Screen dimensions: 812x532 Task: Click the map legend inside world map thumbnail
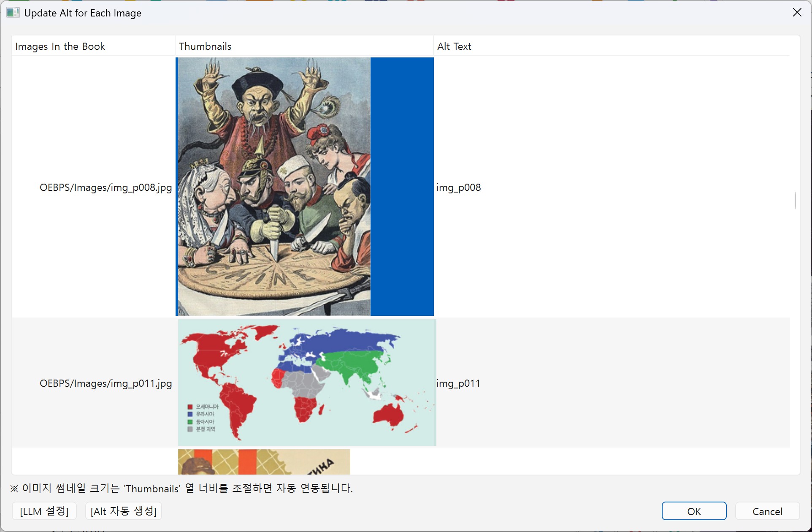pyautogui.click(x=203, y=418)
